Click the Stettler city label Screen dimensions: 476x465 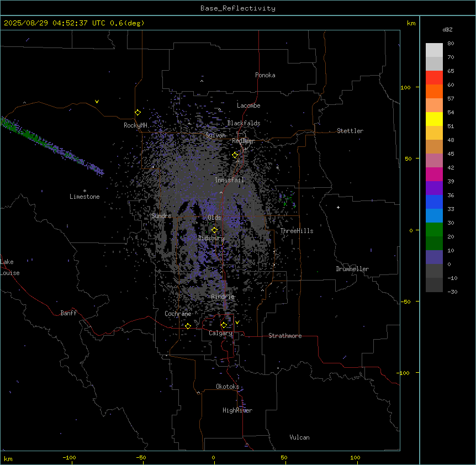[350, 131]
